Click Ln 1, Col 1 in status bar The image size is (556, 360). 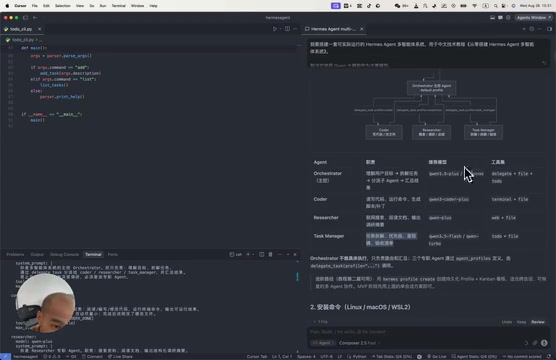pyautogui.click(x=282, y=356)
